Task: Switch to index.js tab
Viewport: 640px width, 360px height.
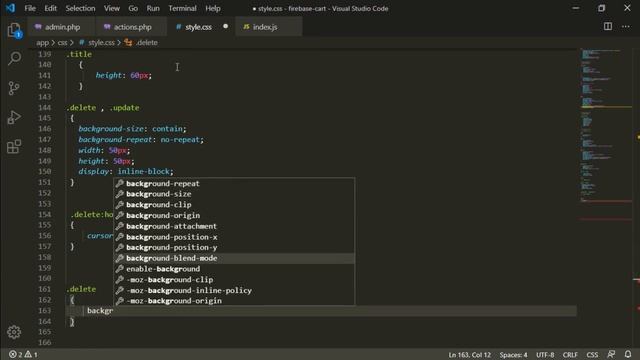Action: [x=268, y=27]
